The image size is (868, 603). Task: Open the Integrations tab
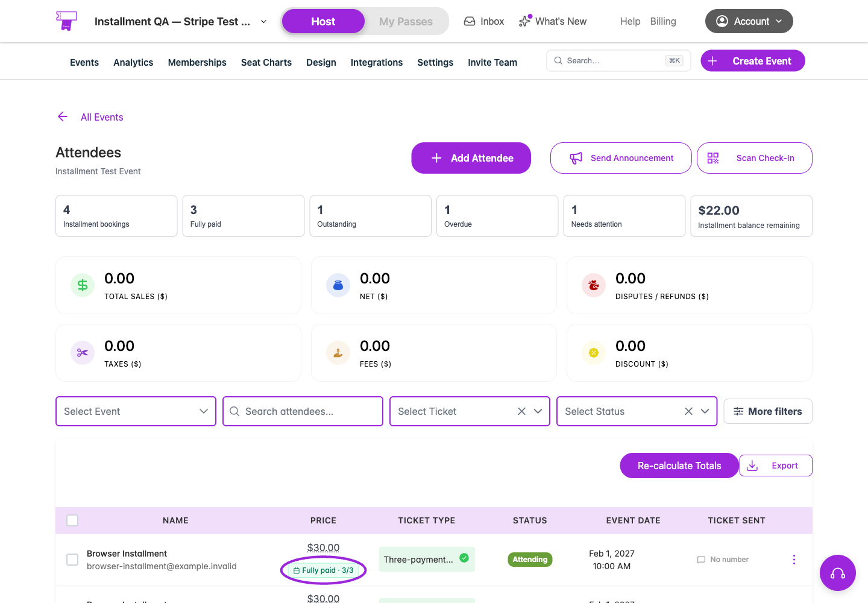coord(377,63)
